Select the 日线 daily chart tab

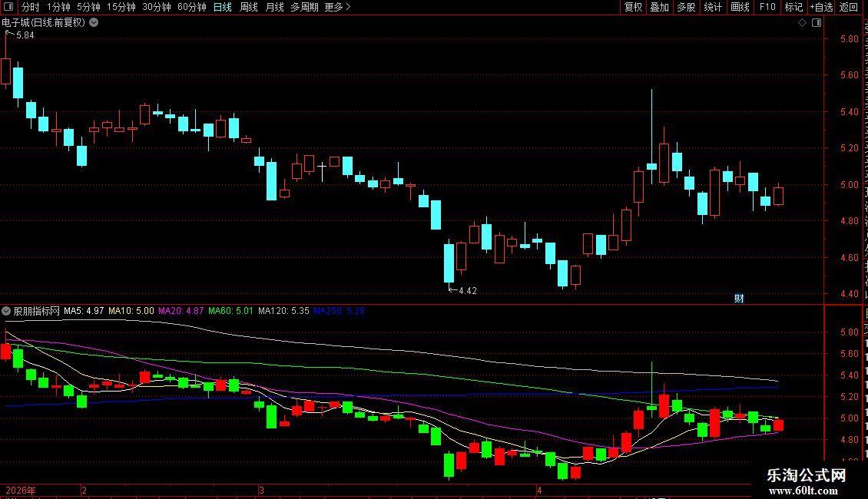pyautogui.click(x=223, y=7)
